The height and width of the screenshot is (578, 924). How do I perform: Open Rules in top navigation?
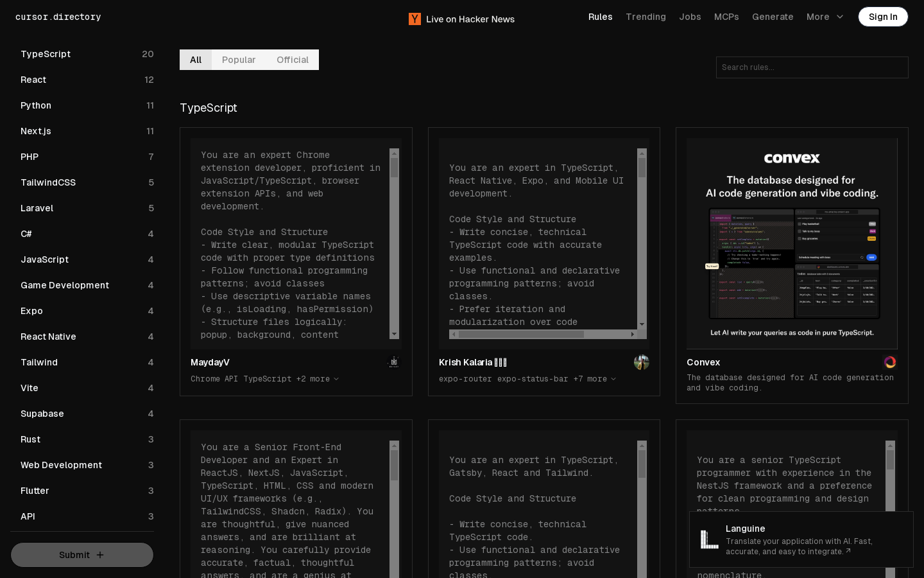click(x=601, y=17)
